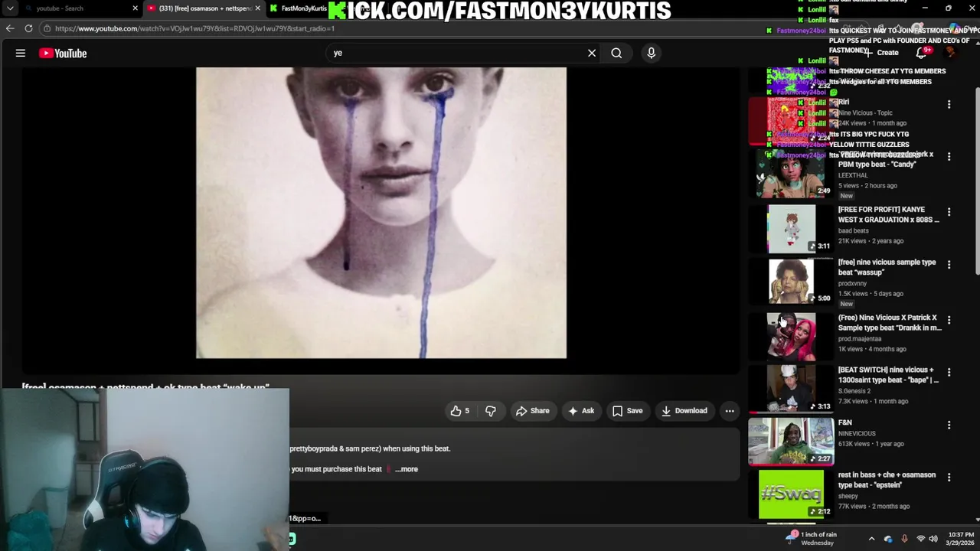
Task: Visit the 'baad beats' channel
Action: point(853,230)
